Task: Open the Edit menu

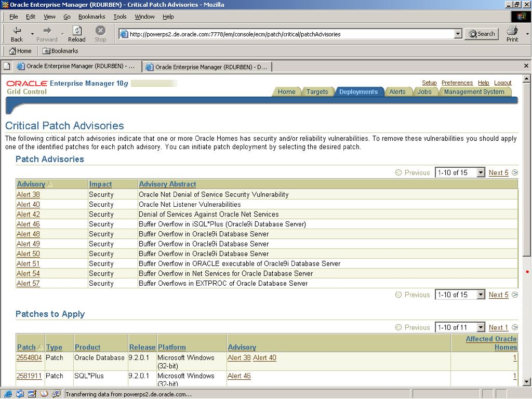Action: (31, 17)
